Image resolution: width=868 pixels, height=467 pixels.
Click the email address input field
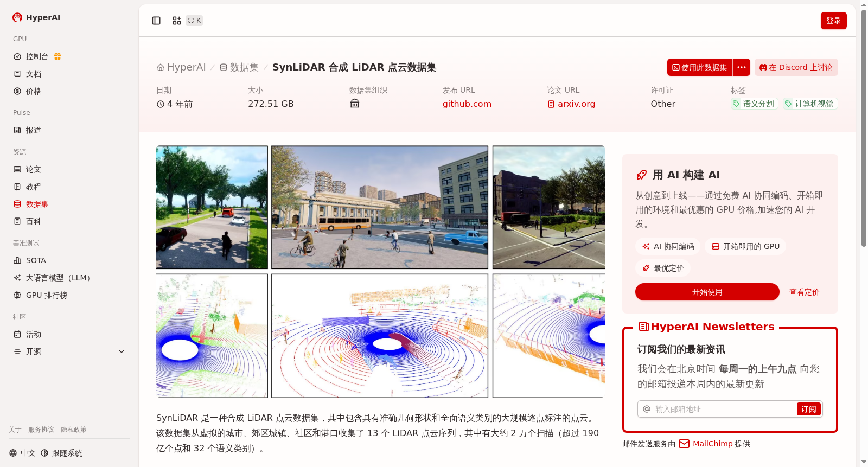point(724,409)
